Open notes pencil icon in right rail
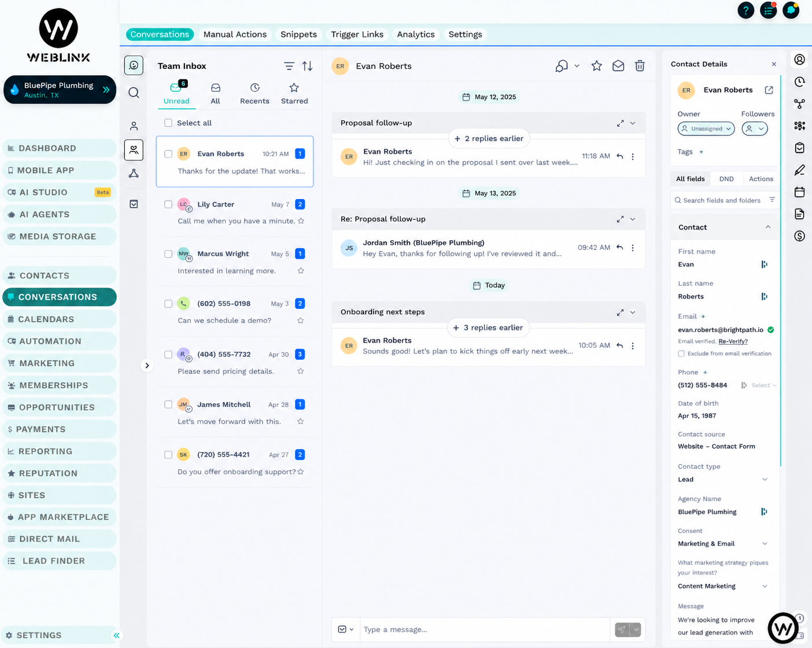The width and height of the screenshot is (812, 648). coord(799,170)
